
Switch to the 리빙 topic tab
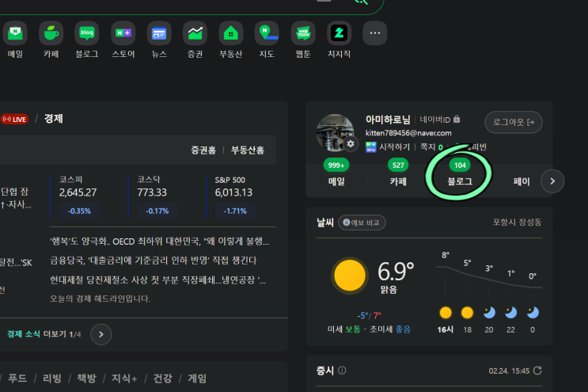click(x=52, y=378)
